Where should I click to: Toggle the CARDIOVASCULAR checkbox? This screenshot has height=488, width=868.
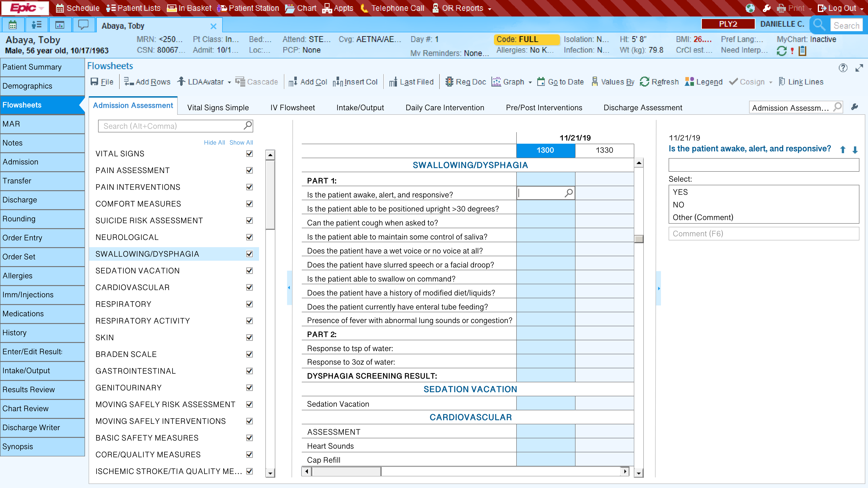pos(249,287)
